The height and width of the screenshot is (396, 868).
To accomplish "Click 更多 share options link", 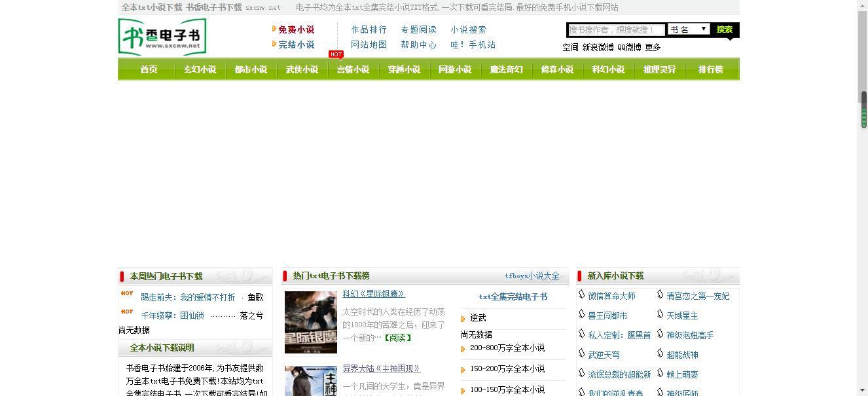I will click(x=653, y=47).
